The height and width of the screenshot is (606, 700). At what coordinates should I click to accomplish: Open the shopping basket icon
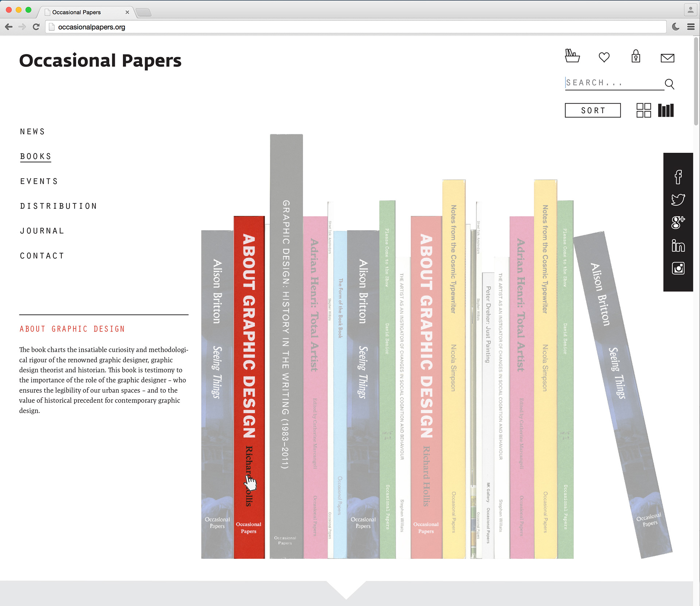572,56
